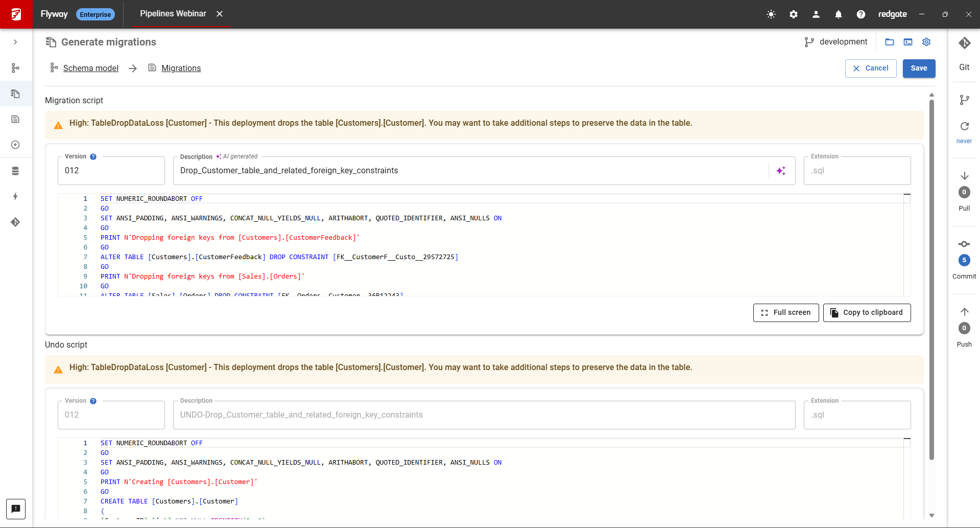The width and height of the screenshot is (980, 528).
Task: Go to Schema model step
Action: point(90,68)
